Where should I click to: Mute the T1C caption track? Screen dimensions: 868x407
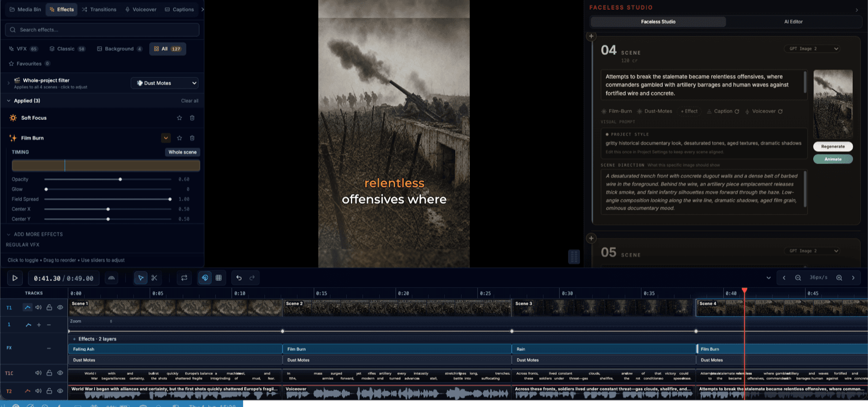tap(39, 373)
